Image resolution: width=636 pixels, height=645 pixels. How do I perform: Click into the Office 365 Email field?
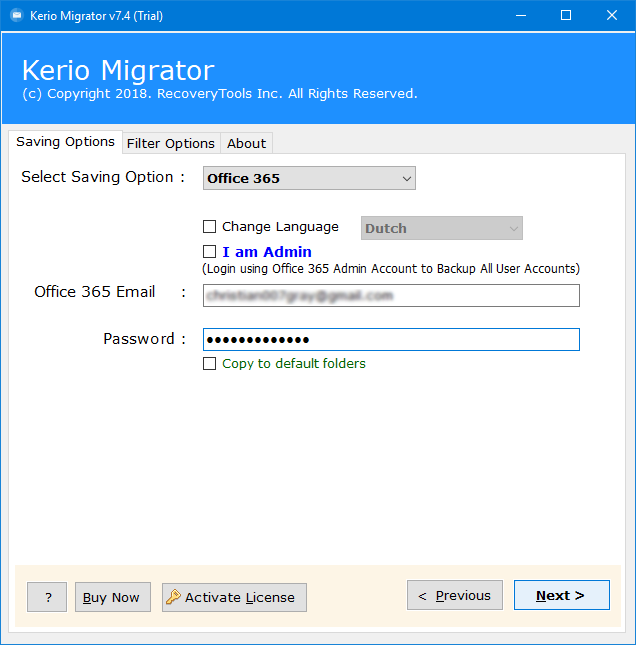pyautogui.click(x=391, y=295)
